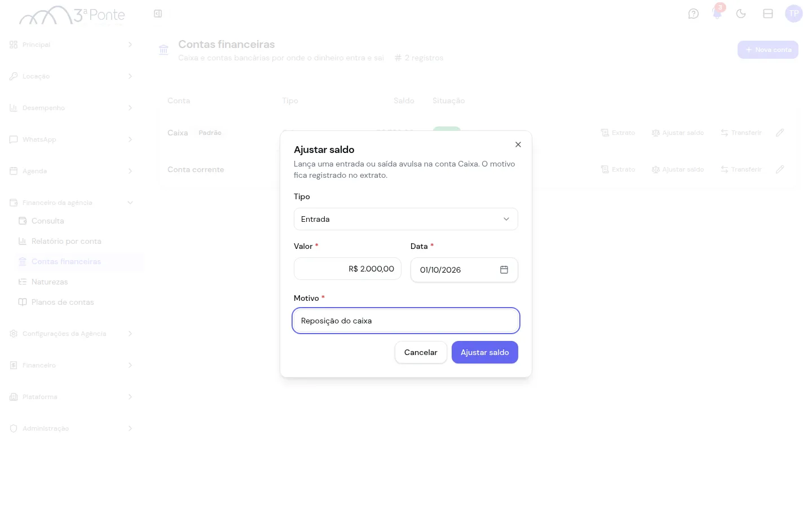Open the help question icon
The image size is (812, 508).
tap(694, 14)
